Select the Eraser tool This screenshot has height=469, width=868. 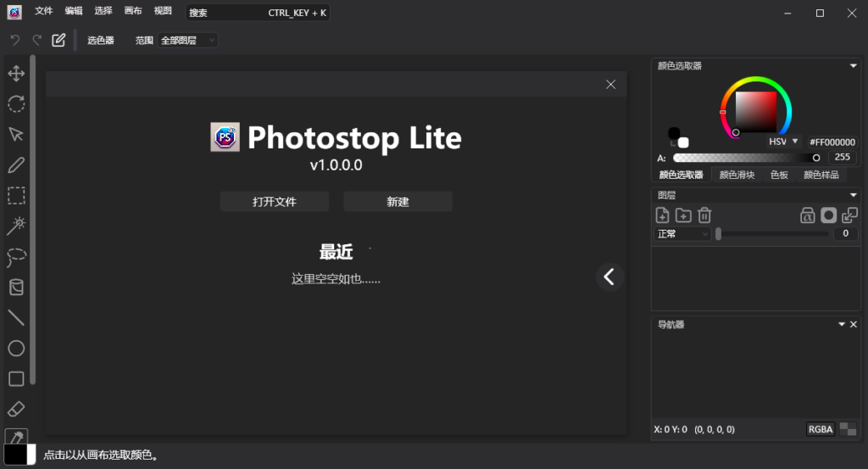tap(16, 409)
